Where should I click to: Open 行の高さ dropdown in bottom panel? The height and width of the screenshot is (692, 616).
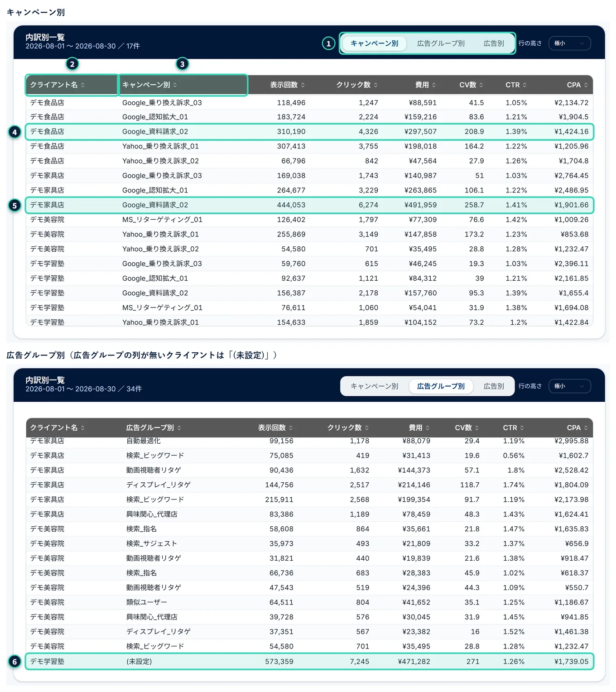570,386
